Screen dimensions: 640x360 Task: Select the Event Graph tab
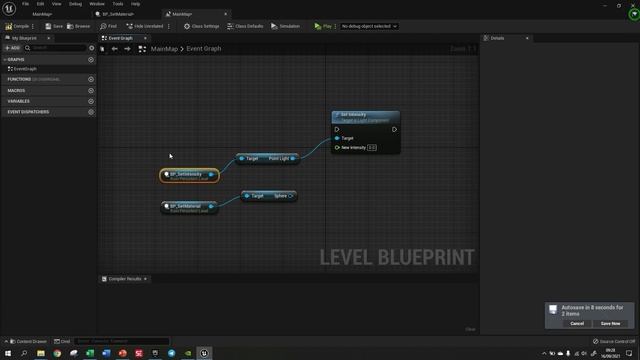click(x=120, y=38)
